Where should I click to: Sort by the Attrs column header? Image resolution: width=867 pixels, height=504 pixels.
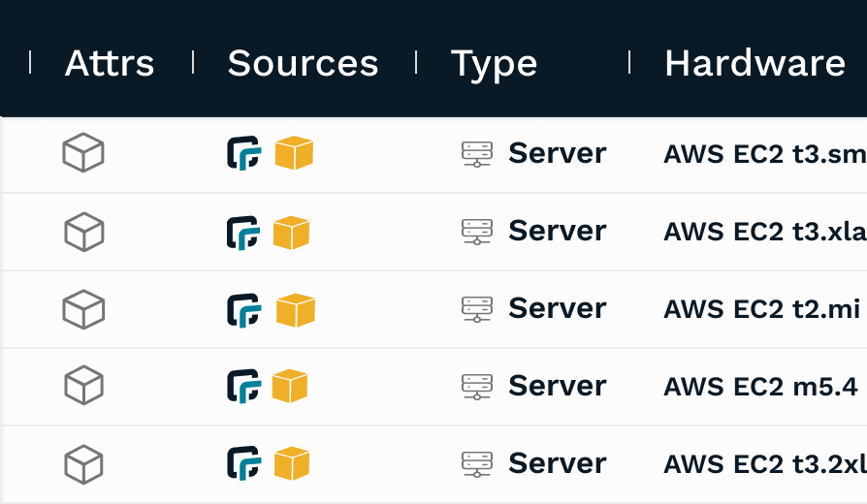tap(110, 63)
